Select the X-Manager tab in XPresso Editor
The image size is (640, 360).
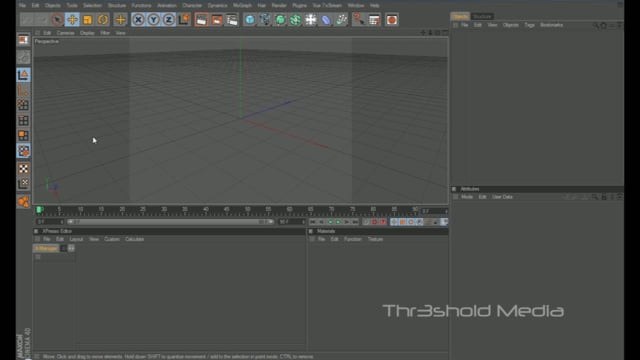[46, 248]
